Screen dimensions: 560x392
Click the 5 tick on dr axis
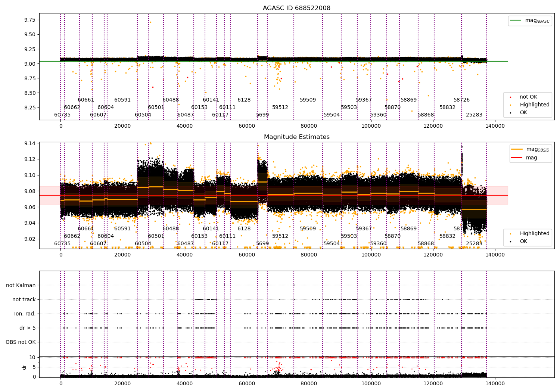pyautogui.click(x=34, y=367)
